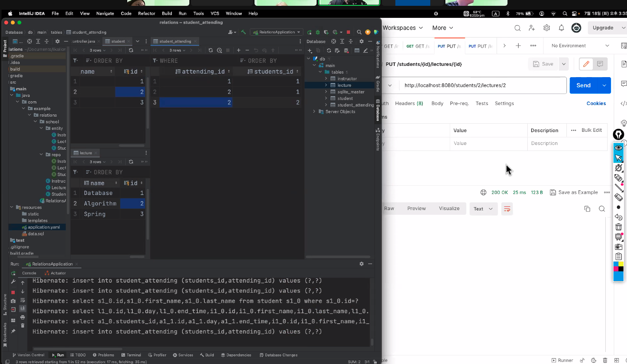Click console print icon

[x=23, y=317]
